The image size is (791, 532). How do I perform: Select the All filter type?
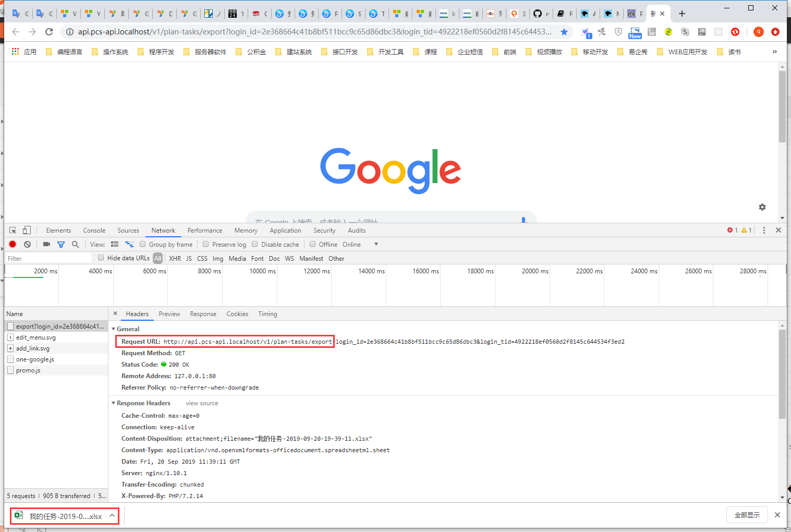click(x=157, y=258)
